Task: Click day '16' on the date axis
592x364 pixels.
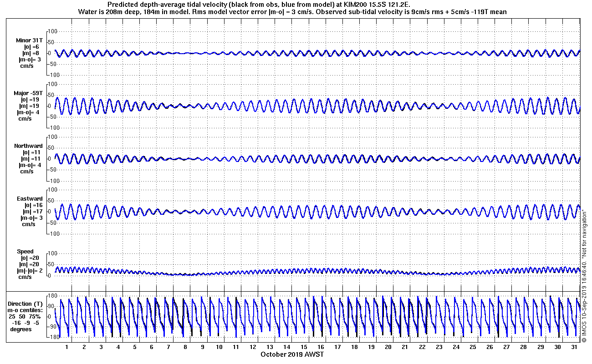Action: pyautogui.click(x=321, y=347)
